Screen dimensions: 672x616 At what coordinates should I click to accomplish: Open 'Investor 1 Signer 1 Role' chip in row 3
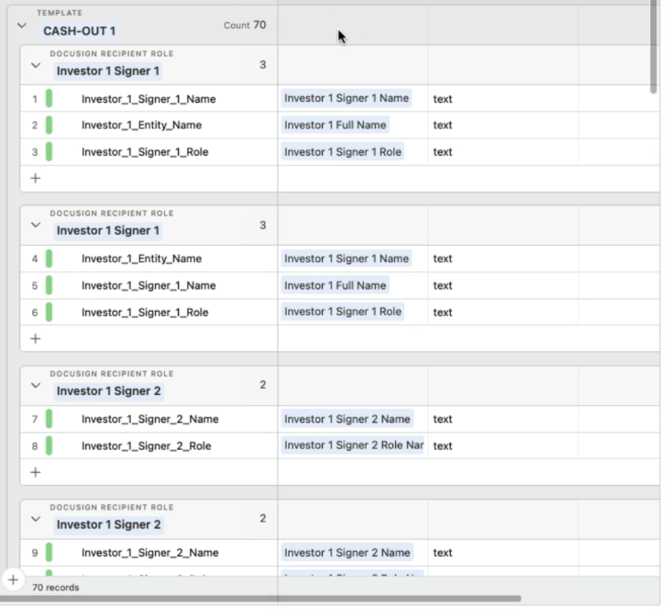pyautogui.click(x=343, y=152)
